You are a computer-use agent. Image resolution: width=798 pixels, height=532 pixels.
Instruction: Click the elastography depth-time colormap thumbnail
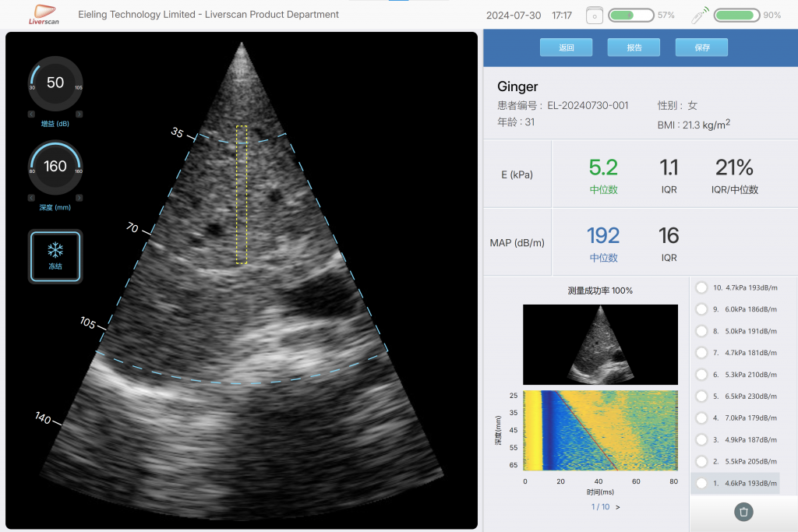coord(600,431)
